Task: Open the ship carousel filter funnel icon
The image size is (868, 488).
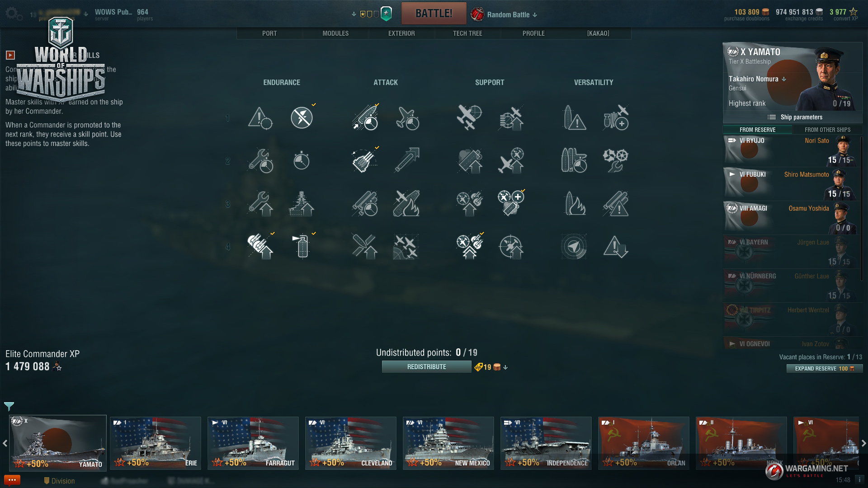Action: (9, 406)
